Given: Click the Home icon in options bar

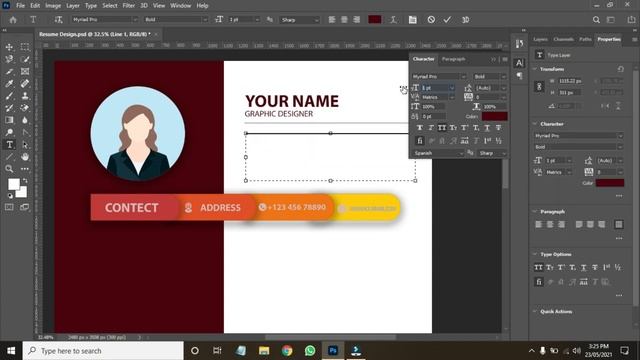Looking at the screenshot, I should pyautogui.click(x=13, y=20).
